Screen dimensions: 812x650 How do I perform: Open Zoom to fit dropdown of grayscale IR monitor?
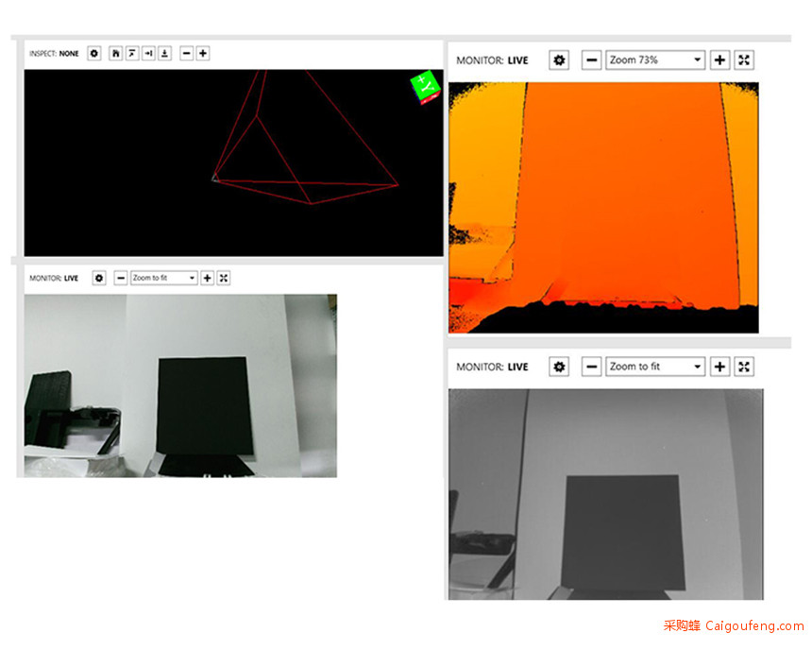pos(655,367)
